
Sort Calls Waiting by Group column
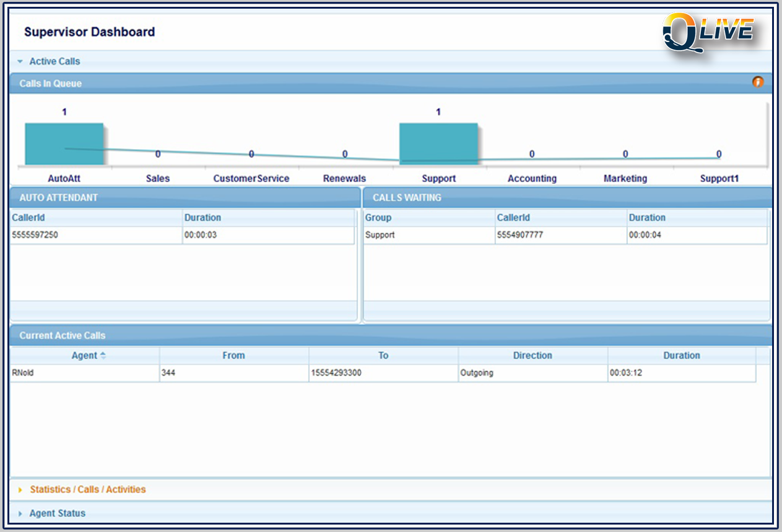(378, 218)
